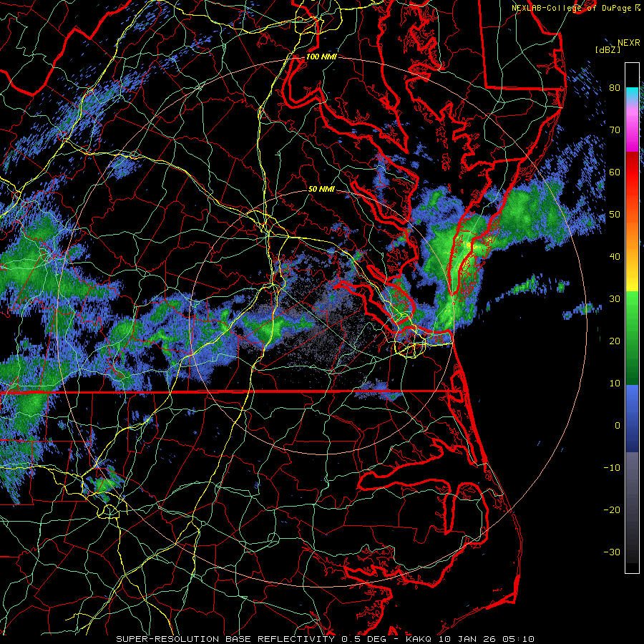Click the -10 value on dBZ scale
Viewport: 644px width, 644px height.
pos(612,467)
